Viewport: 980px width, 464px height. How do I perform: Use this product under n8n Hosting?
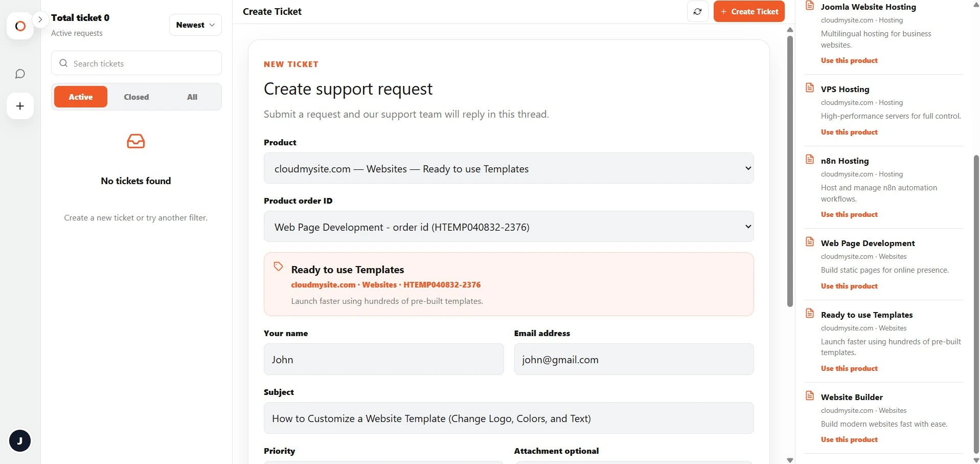pos(849,214)
